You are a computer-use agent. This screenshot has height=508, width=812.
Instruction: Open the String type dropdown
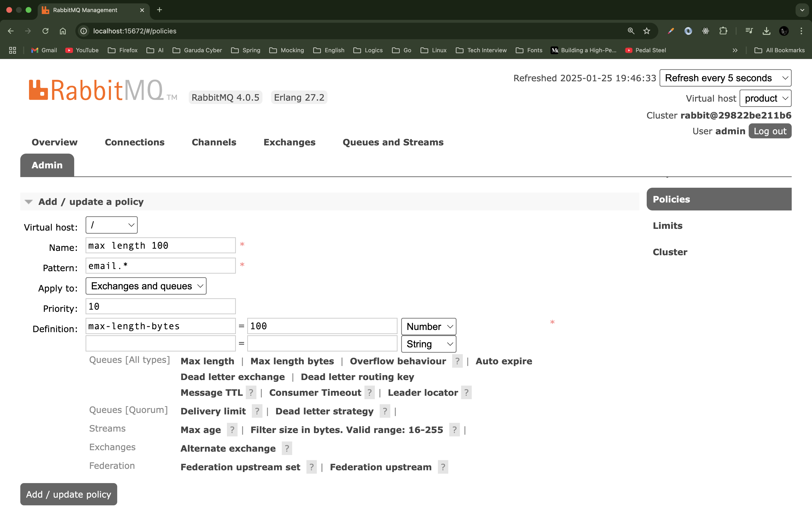pos(429,344)
